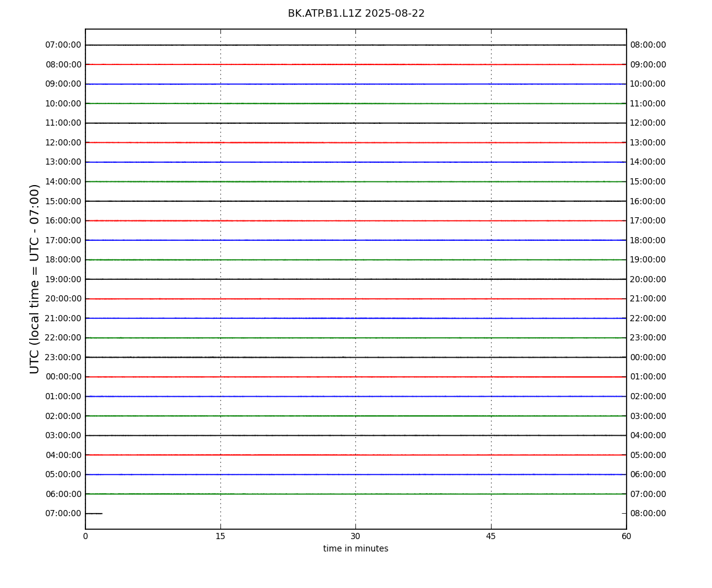Image resolution: width=712 pixels, height=588 pixels.
Task: Click 23:00:00 end label of green trace
Action: tap(648, 338)
